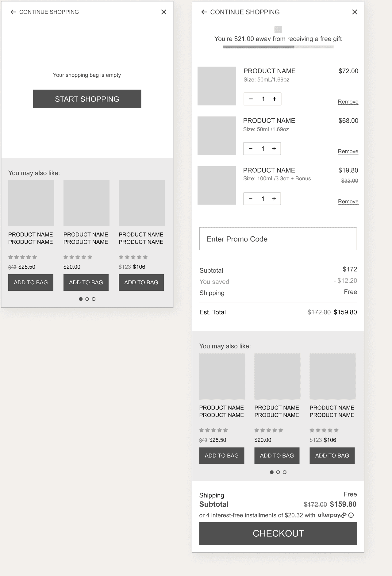The image size is (392, 576).
Task: Open $106 recommendation image in empty panel
Action: point(142,203)
